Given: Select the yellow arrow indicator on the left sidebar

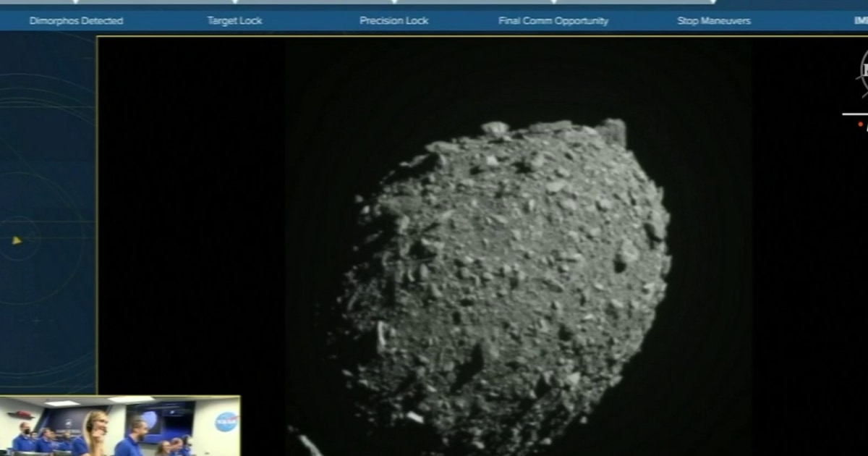Looking at the screenshot, I should click(x=16, y=241).
